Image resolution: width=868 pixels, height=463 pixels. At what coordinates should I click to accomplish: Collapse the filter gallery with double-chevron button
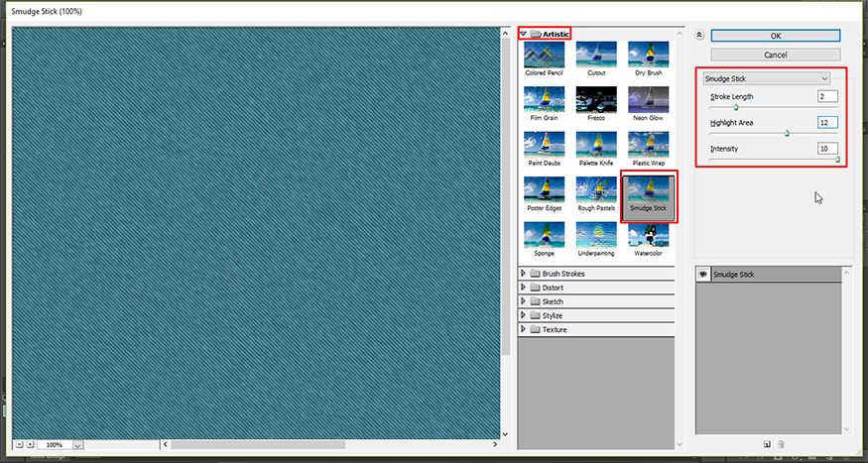coord(699,35)
